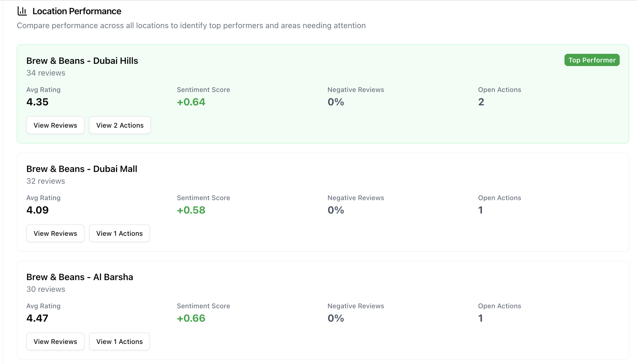Click the 4.35 average rating value

(37, 102)
